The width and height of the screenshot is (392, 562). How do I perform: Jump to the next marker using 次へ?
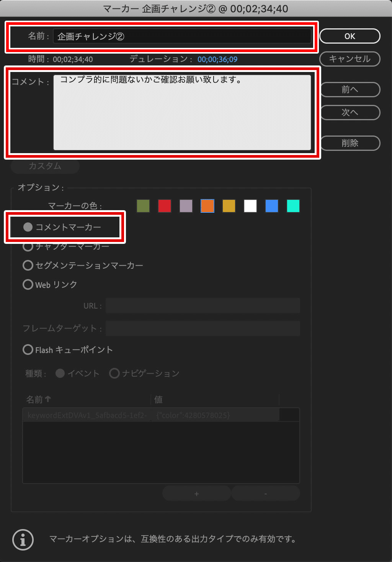(x=349, y=113)
